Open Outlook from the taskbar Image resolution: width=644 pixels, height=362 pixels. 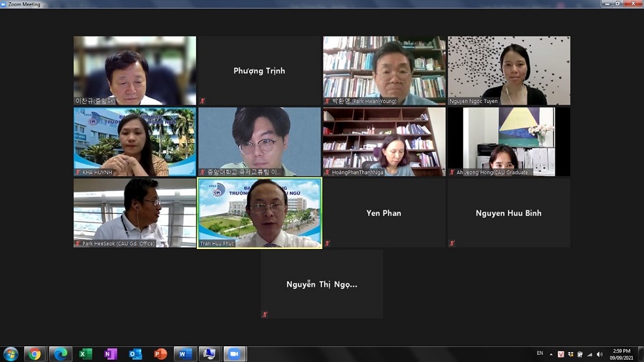135,354
